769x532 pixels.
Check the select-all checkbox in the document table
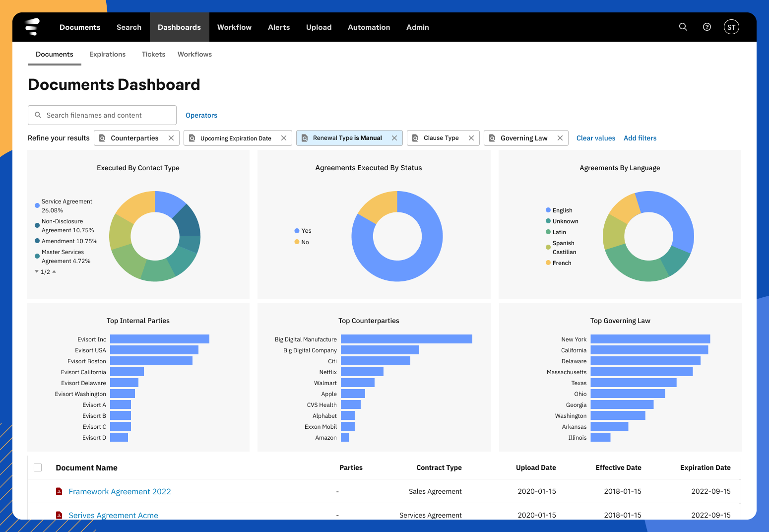38,467
